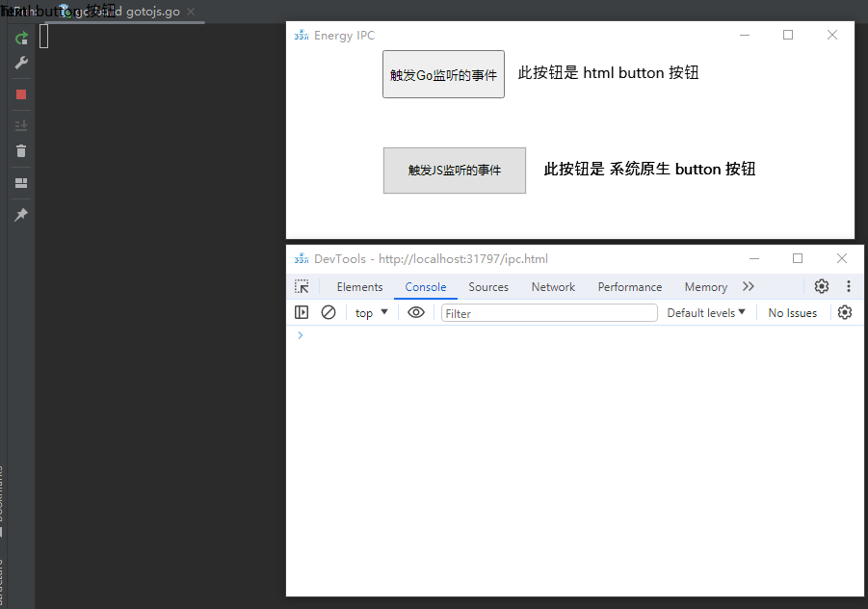
Task: Toggle the live expression eye icon
Action: click(x=416, y=312)
